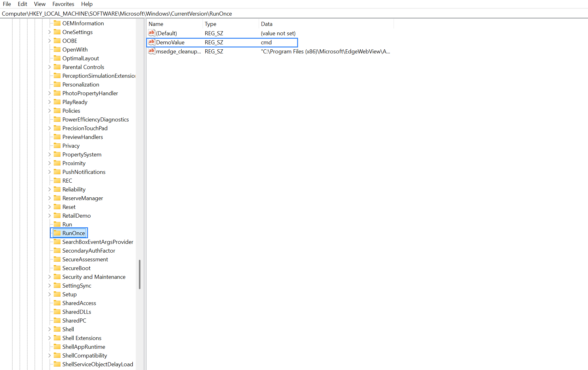Click the RetailDemo folder icon
Image resolution: width=588 pixels, height=370 pixels.
(57, 215)
